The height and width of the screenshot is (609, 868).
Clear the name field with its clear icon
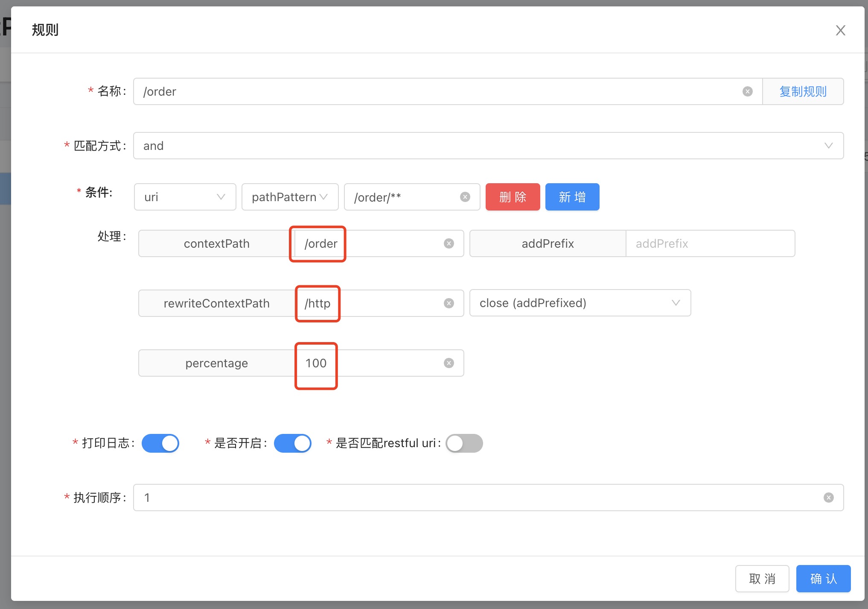click(747, 91)
